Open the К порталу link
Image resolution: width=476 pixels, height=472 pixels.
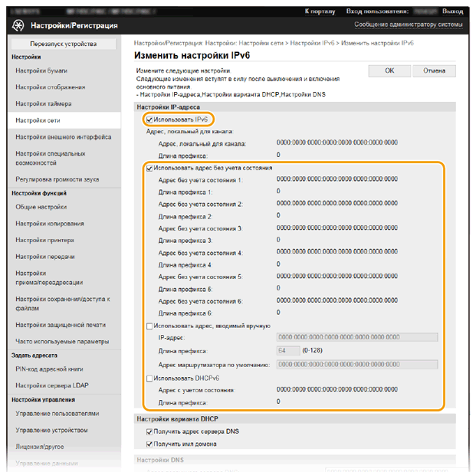[x=319, y=11]
